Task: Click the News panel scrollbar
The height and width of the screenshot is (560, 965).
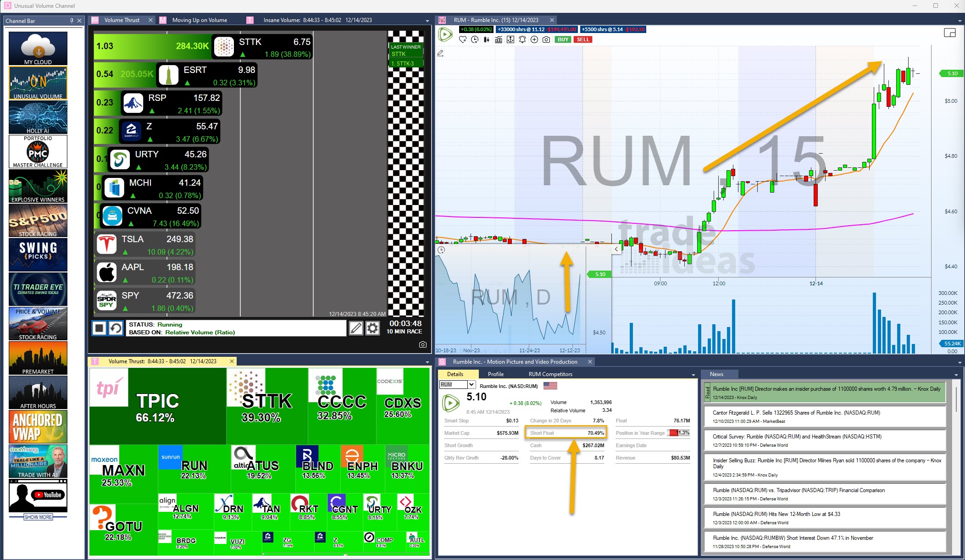Action: tap(956, 399)
